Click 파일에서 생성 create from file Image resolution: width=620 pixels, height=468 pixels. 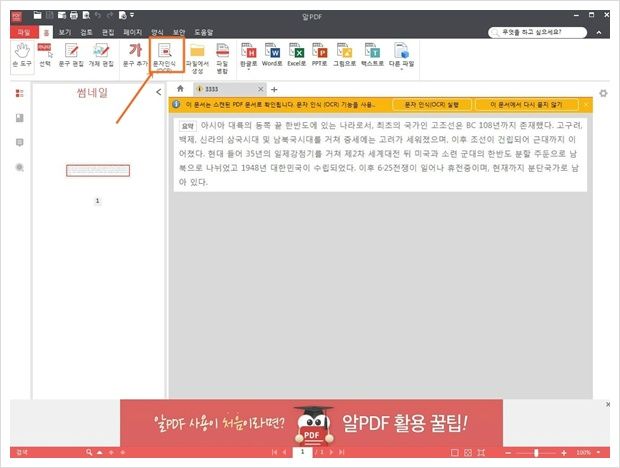(x=197, y=58)
